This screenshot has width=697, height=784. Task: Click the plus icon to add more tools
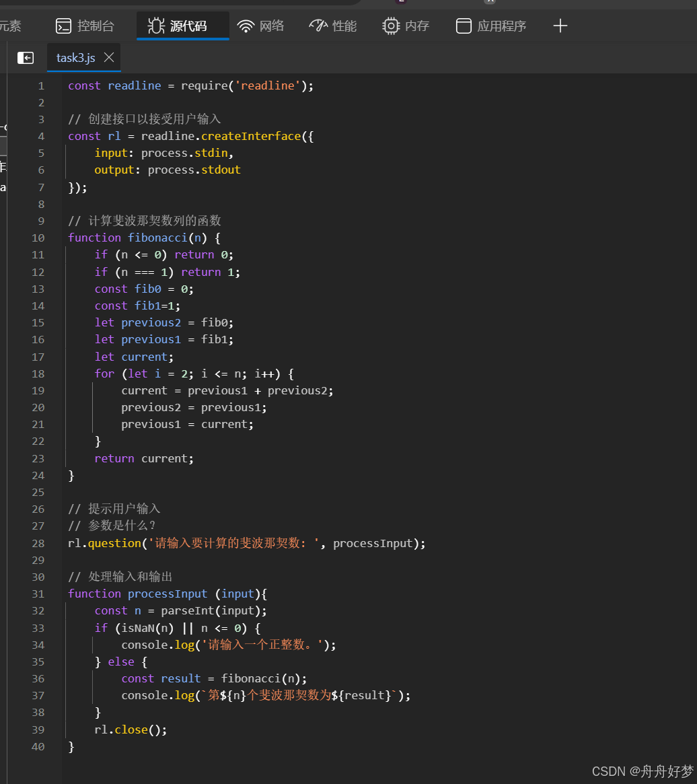(x=560, y=26)
